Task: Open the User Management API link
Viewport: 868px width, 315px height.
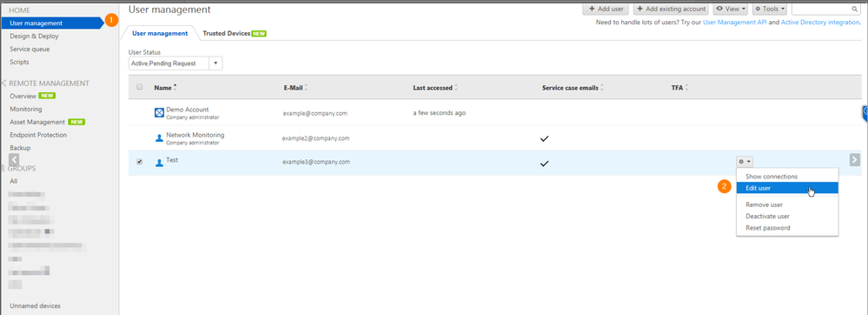Action: (734, 23)
